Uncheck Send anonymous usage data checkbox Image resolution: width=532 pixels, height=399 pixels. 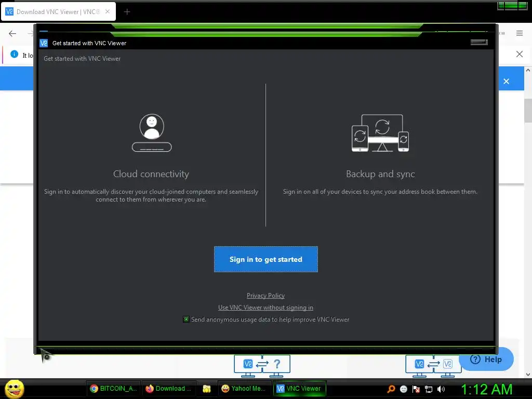186,320
